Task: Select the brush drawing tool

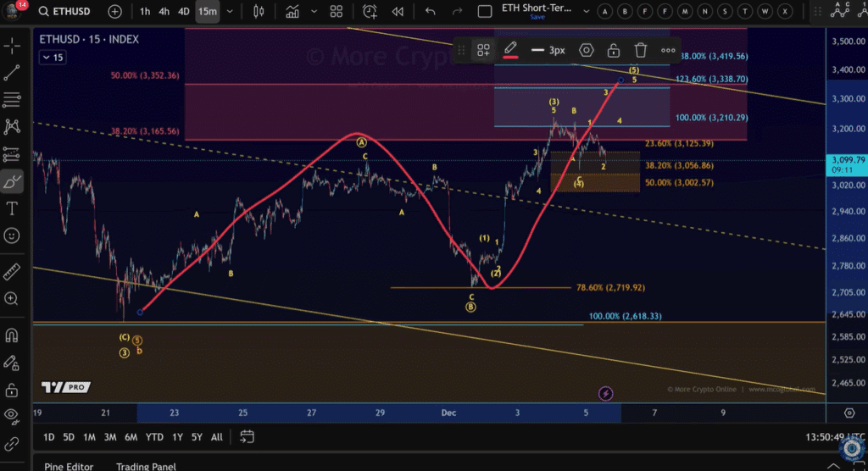Action: click(x=12, y=181)
